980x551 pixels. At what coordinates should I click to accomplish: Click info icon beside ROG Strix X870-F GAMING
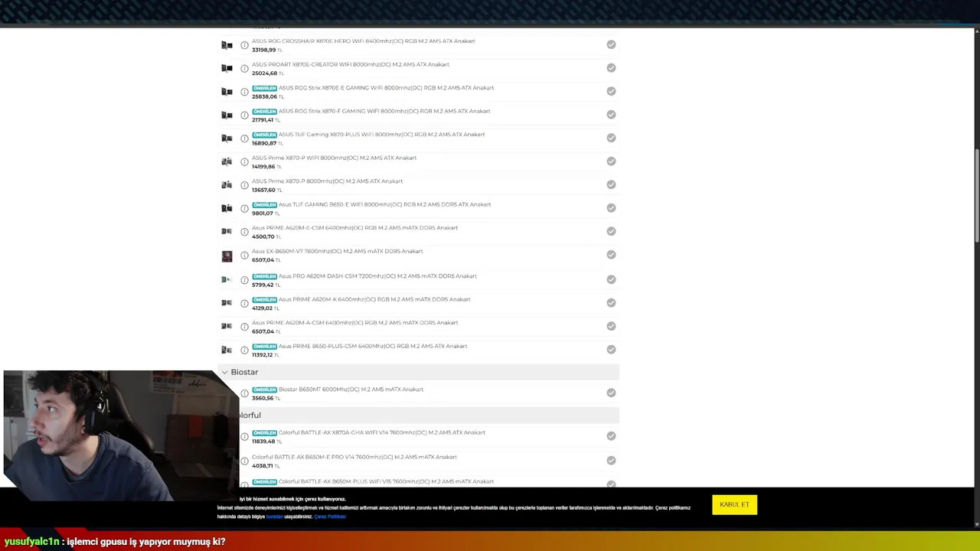point(244,116)
